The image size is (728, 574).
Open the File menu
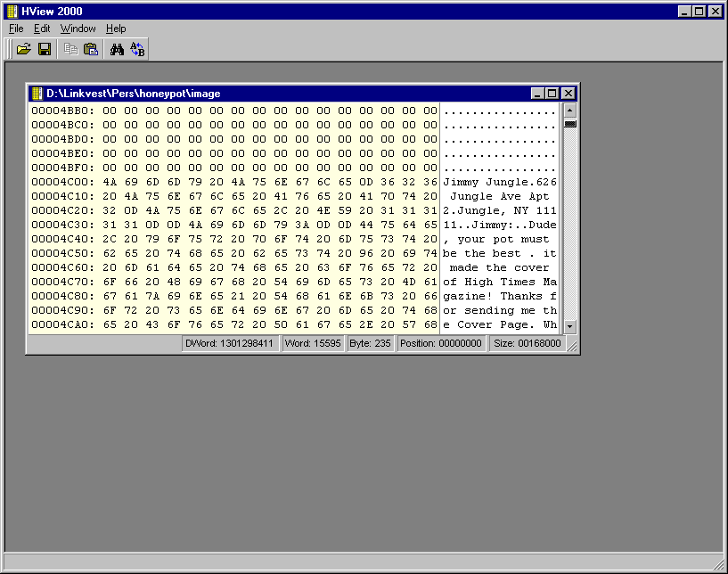[16, 29]
